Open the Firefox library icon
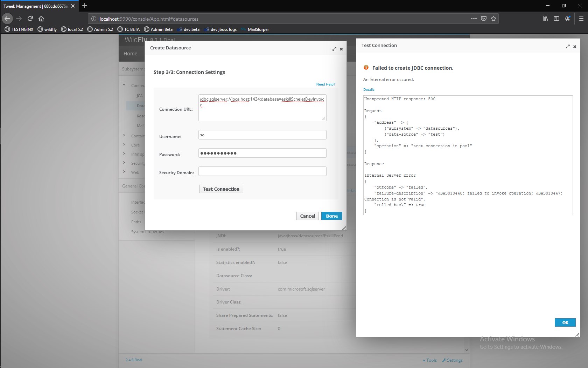Image resolution: width=588 pixels, height=368 pixels. (545, 19)
